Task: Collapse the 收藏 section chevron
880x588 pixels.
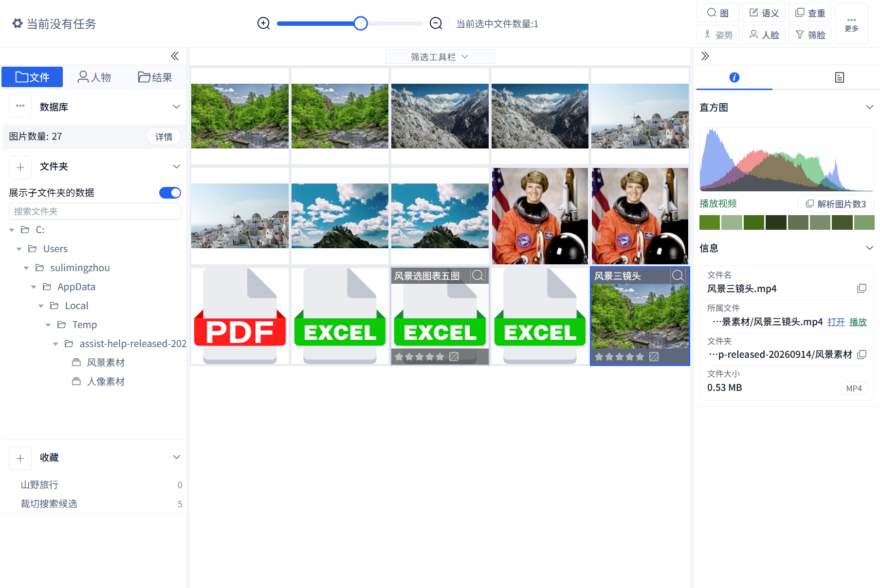Action: pos(177,457)
